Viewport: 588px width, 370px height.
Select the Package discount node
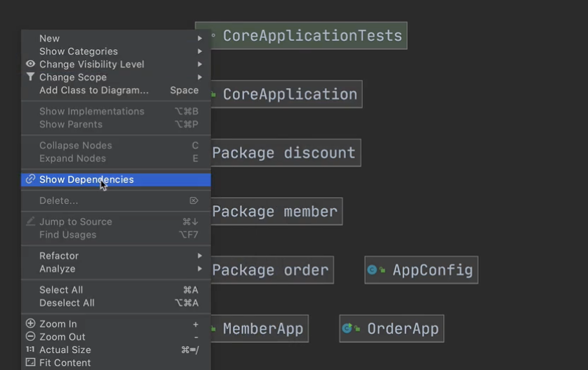pyautogui.click(x=284, y=153)
